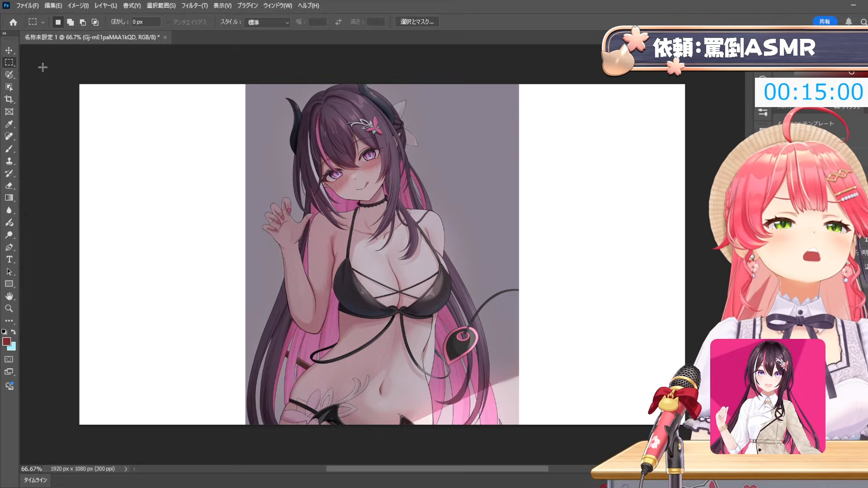This screenshot has height=488, width=868.
Task: Select the Crop tool
Action: click(x=9, y=99)
